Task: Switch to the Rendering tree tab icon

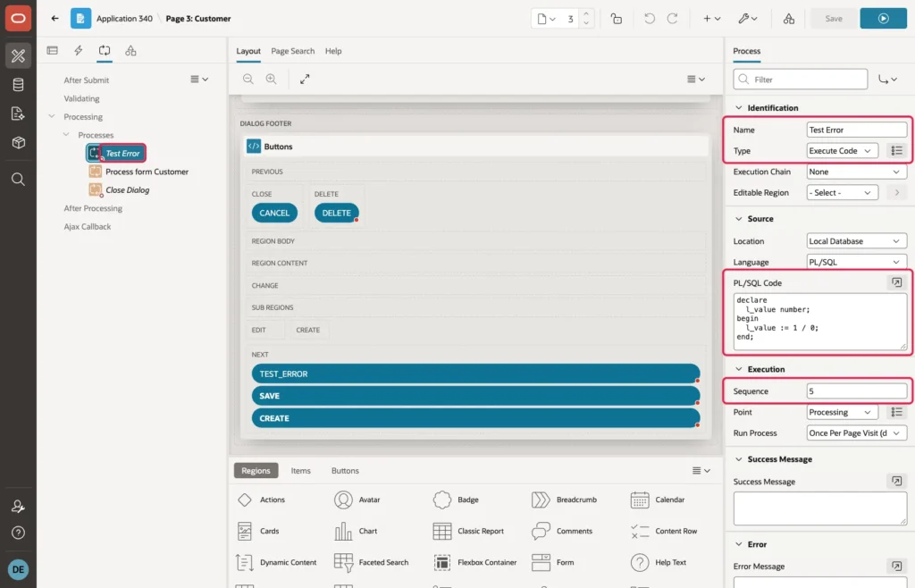Action: click(x=53, y=51)
